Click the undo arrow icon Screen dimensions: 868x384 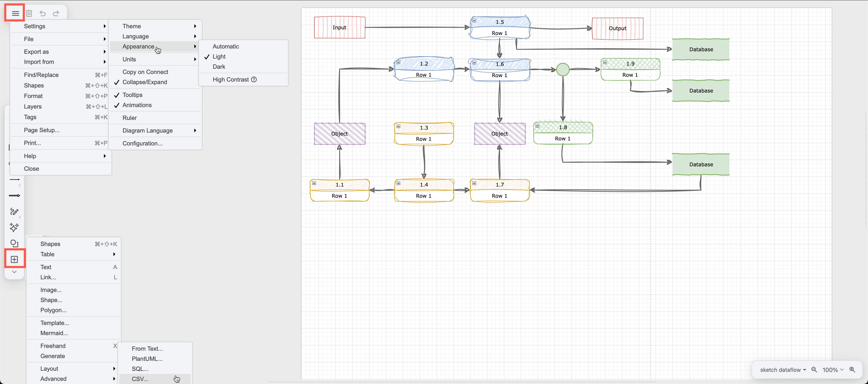(43, 13)
